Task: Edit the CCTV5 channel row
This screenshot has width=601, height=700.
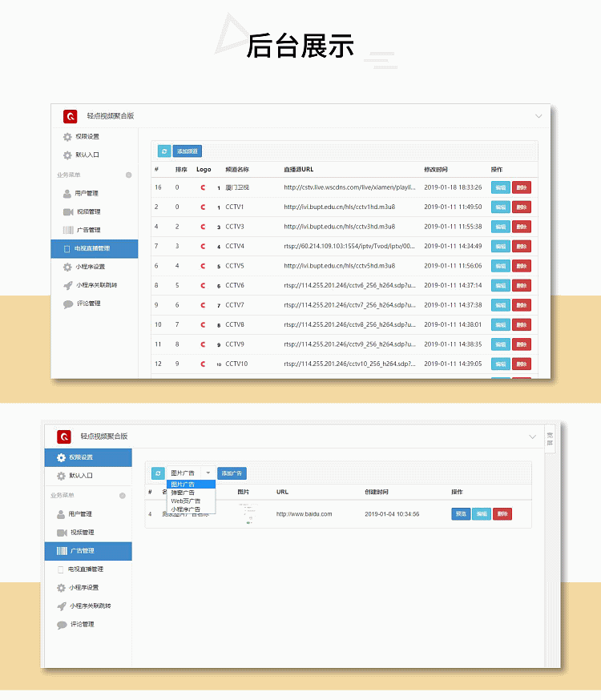Action: pyautogui.click(x=501, y=266)
